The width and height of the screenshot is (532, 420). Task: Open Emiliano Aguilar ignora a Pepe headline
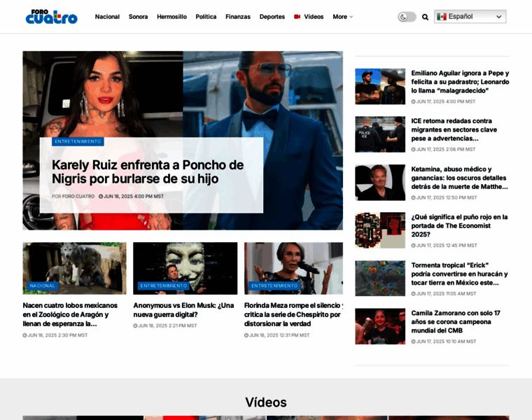pyautogui.click(x=460, y=82)
